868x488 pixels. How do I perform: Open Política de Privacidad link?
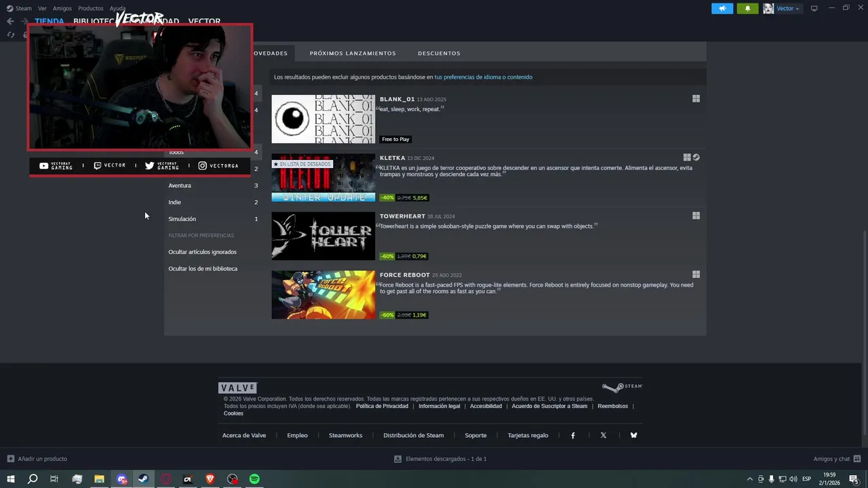382,406
